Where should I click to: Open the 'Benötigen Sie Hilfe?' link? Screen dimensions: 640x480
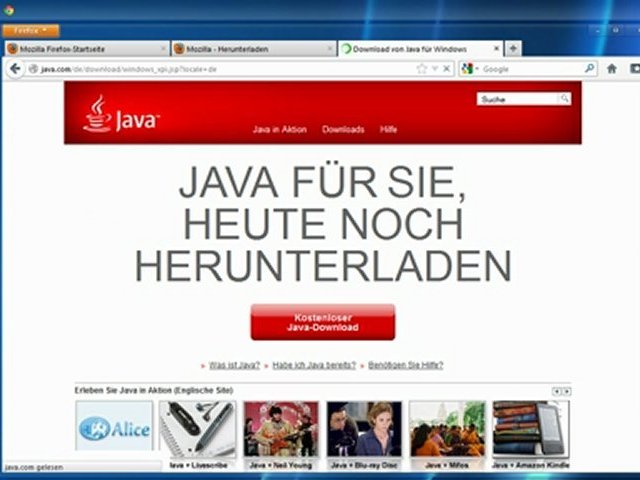pyautogui.click(x=405, y=366)
